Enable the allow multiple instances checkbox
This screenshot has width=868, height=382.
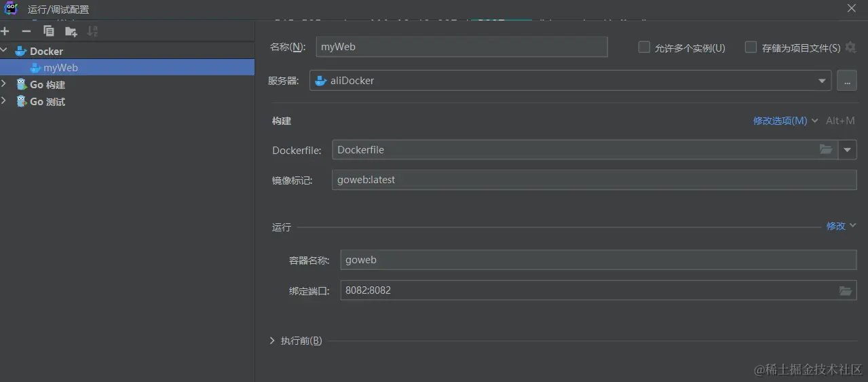[x=644, y=47]
